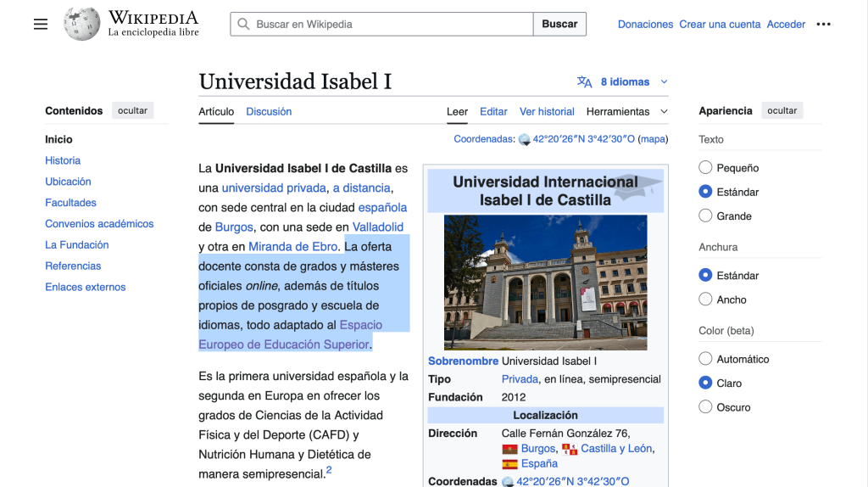
Task: Select the Leer tab
Action: pos(457,111)
